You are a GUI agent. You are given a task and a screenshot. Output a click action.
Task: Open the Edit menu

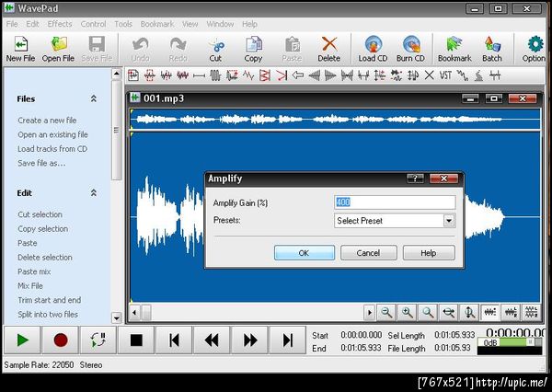tap(32, 24)
